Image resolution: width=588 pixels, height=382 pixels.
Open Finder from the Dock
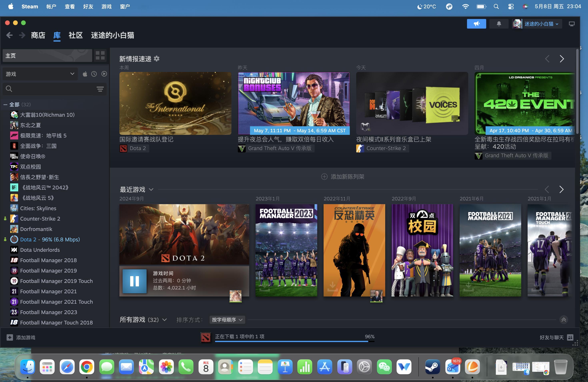pos(27,367)
